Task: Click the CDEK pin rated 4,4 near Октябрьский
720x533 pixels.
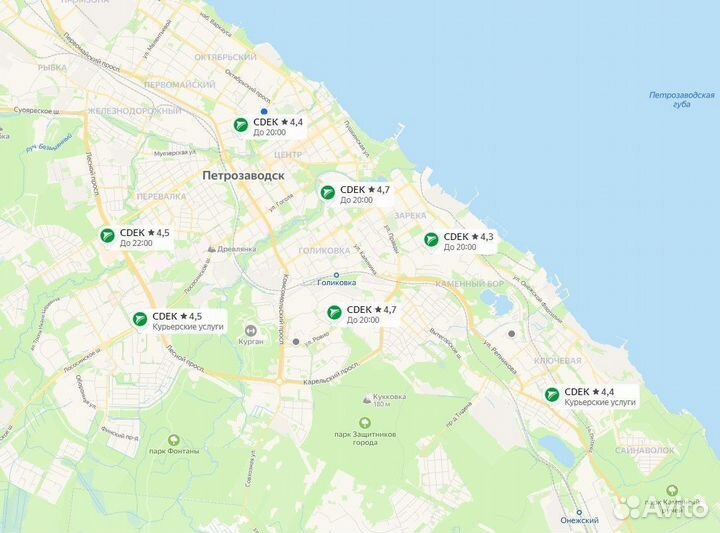Action: [241, 124]
